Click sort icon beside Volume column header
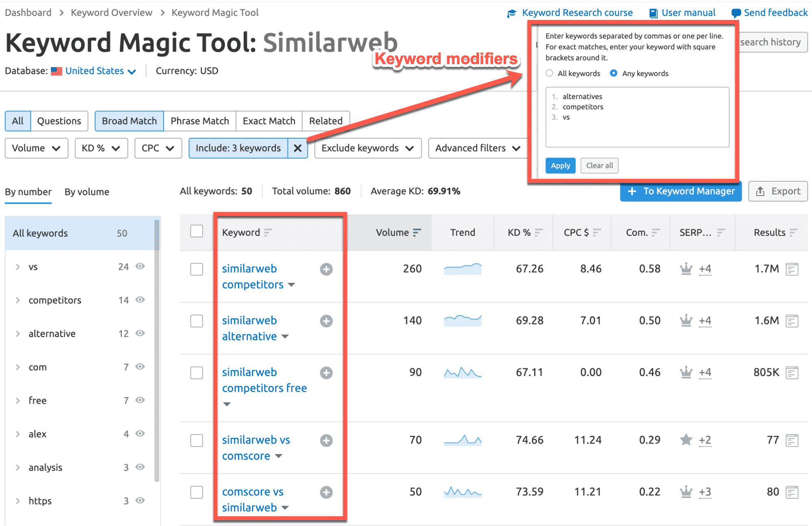 tap(417, 233)
